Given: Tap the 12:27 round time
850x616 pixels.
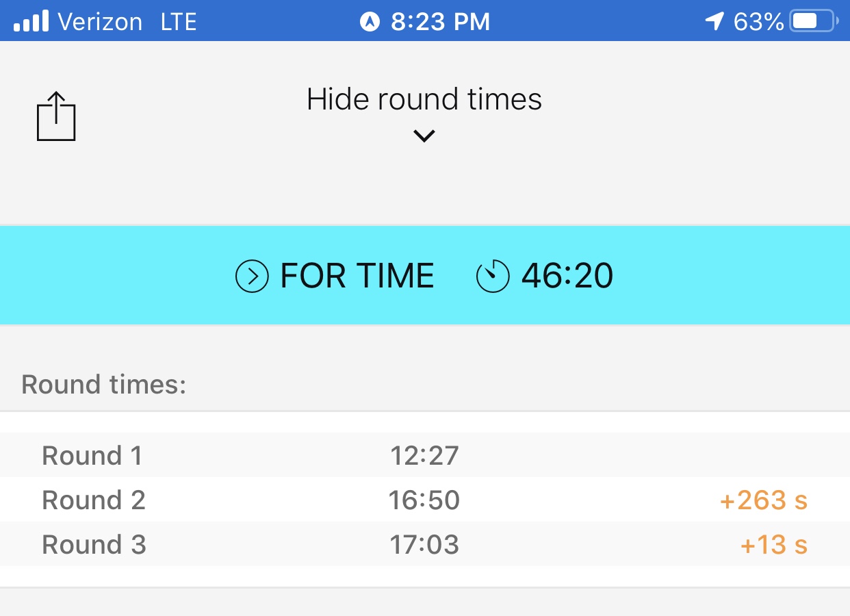Looking at the screenshot, I should pyautogui.click(x=424, y=456).
